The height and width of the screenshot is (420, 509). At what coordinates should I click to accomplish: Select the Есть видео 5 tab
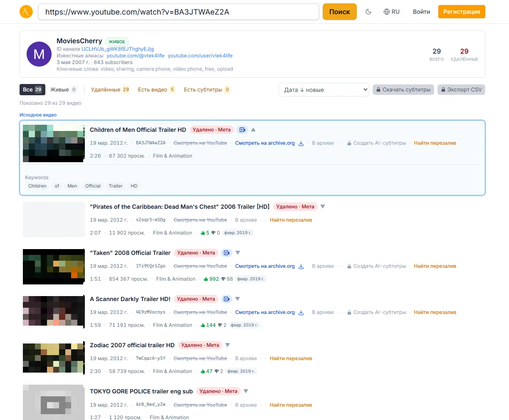click(x=156, y=89)
